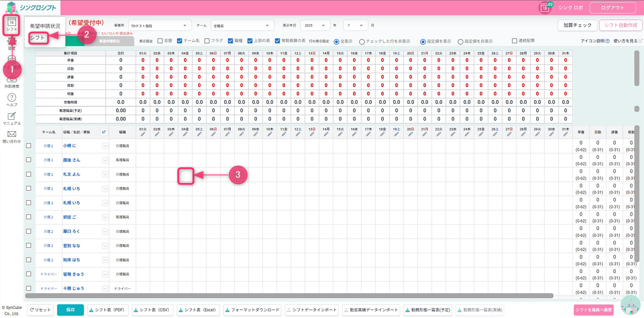
Task: Download シフト表（PDF）
Action: [108, 309]
